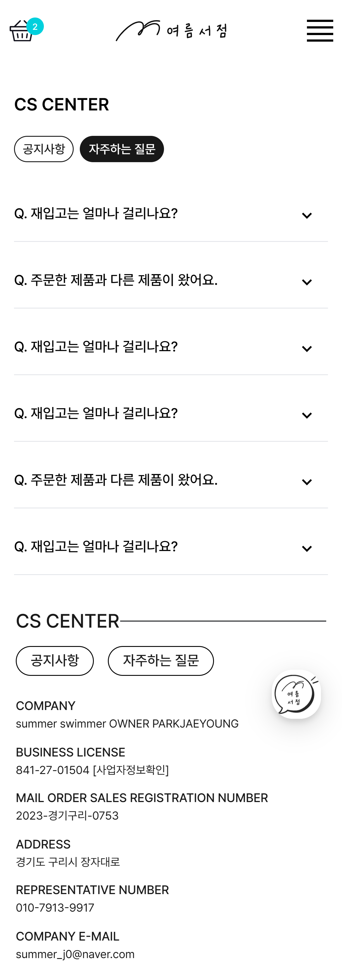This screenshot has width=342, height=980.
Task: Open the shopping basket icon
Action: tap(21, 30)
